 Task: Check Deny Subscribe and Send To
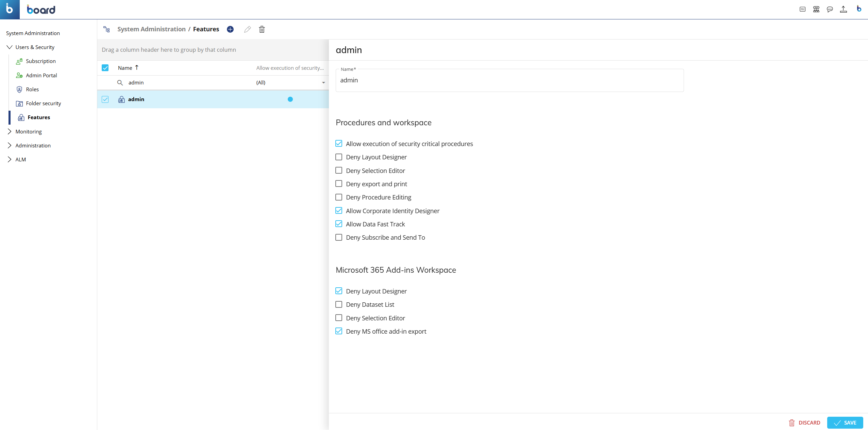(339, 237)
